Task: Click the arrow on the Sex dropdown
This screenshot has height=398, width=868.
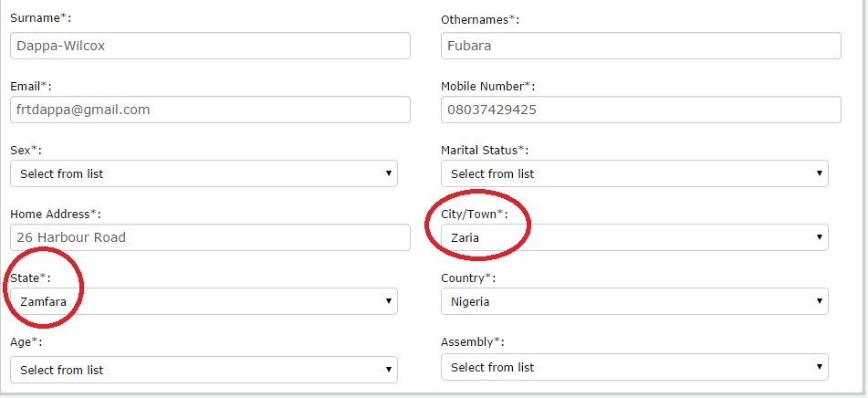Action: pyautogui.click(x=389, y=173)
